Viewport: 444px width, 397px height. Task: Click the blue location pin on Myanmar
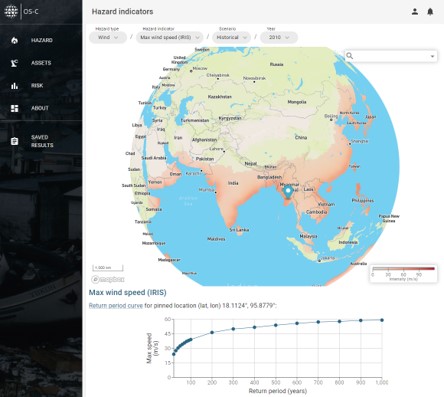pos(288,192)
